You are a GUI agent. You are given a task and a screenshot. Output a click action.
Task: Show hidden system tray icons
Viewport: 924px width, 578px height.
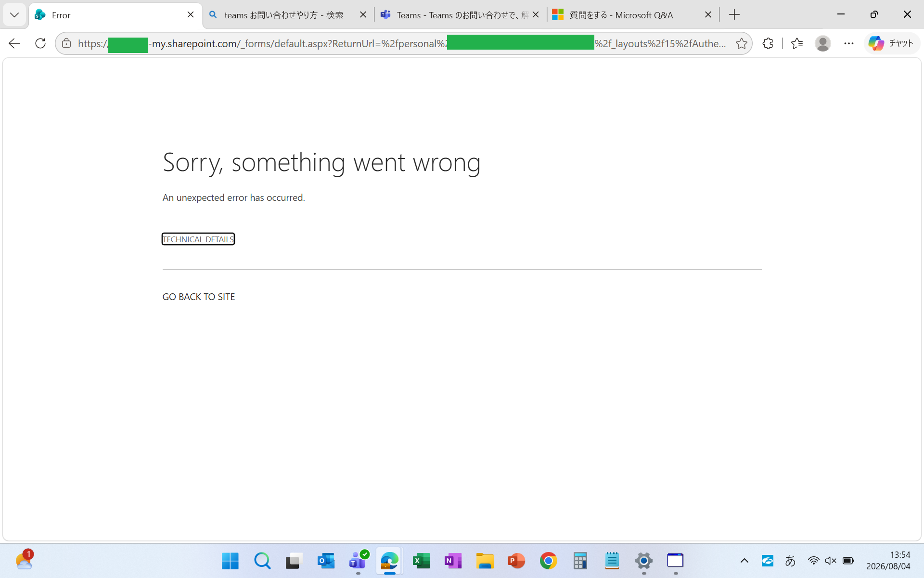click(744, 561)
